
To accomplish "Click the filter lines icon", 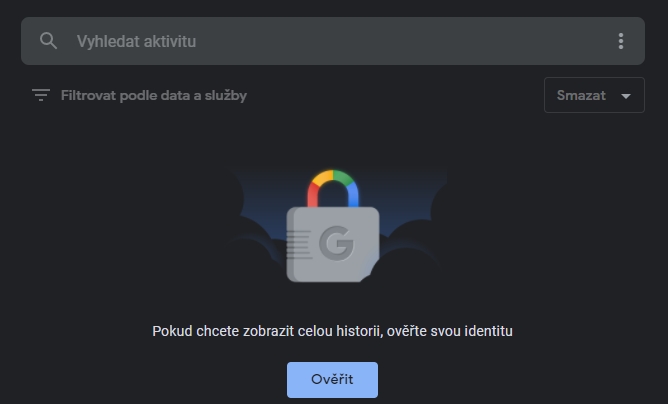I will pyautogui.click(x=41, y=96).
